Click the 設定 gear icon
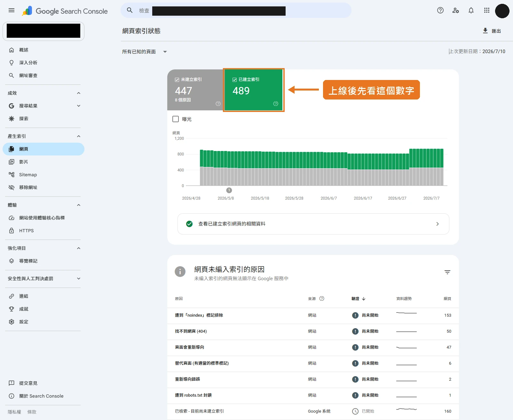This screenshot has width=513, height=420. pyautogui.click(x=12, y=322)
